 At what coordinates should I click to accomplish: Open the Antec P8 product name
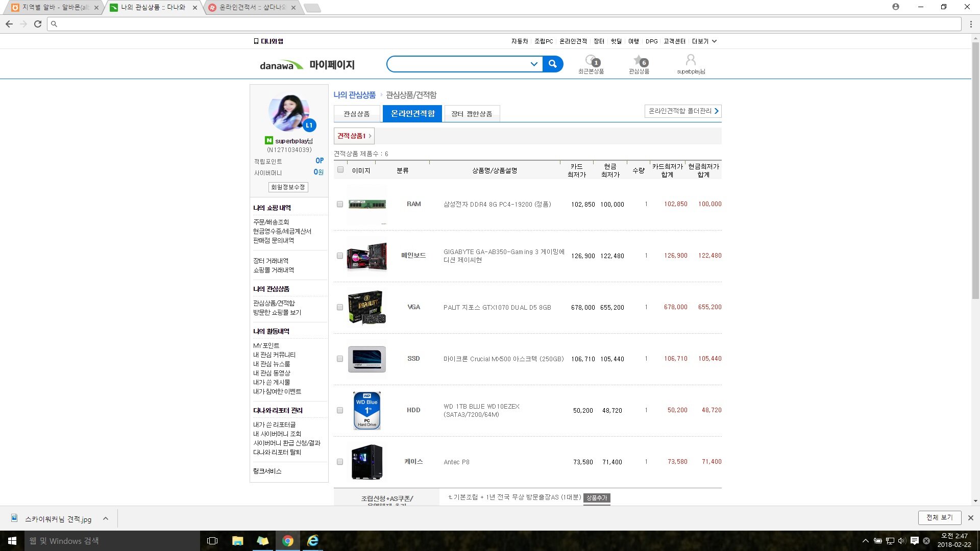point(456,462)
